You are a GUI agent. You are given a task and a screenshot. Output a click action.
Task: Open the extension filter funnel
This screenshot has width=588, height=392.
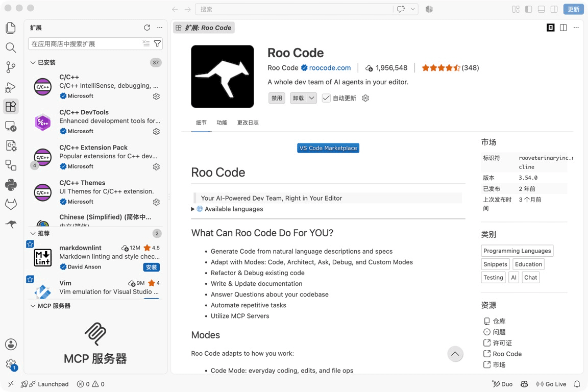[158, 43]
